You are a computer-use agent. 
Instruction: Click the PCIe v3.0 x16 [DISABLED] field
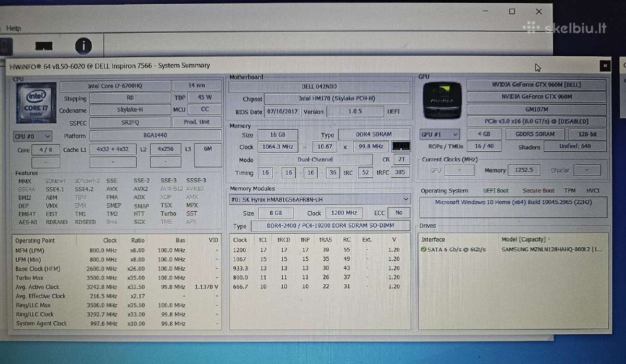point(536,122)
